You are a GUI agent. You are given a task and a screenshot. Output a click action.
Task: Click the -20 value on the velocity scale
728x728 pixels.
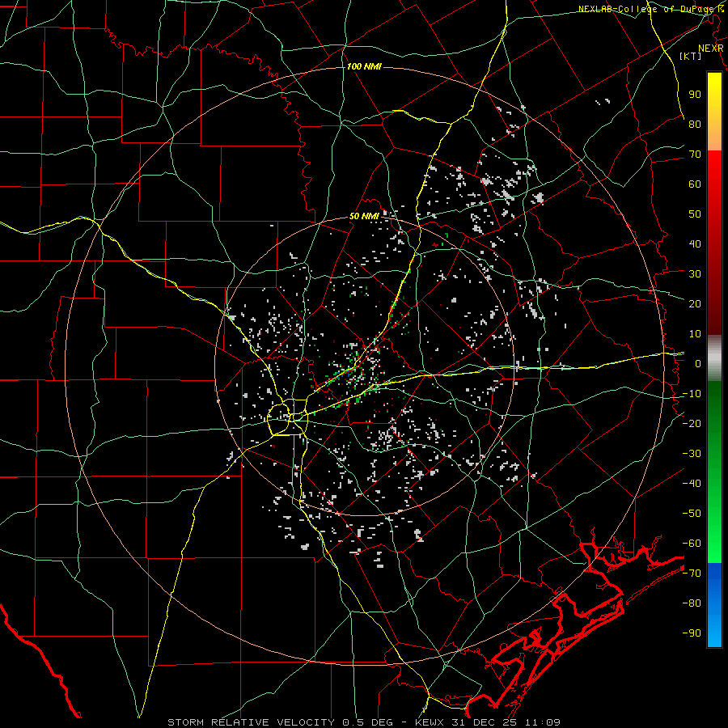point(692,424)
